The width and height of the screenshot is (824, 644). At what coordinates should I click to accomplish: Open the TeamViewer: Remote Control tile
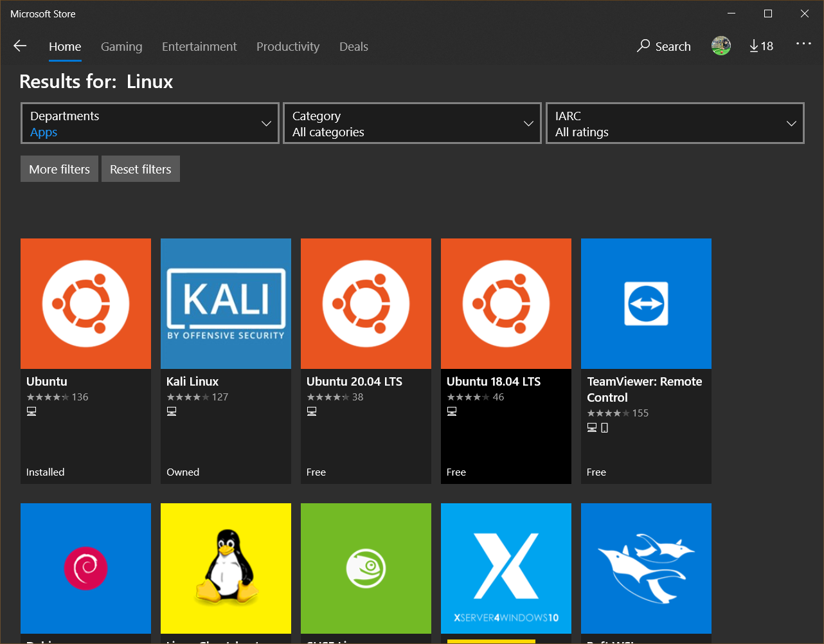[646, 303]
